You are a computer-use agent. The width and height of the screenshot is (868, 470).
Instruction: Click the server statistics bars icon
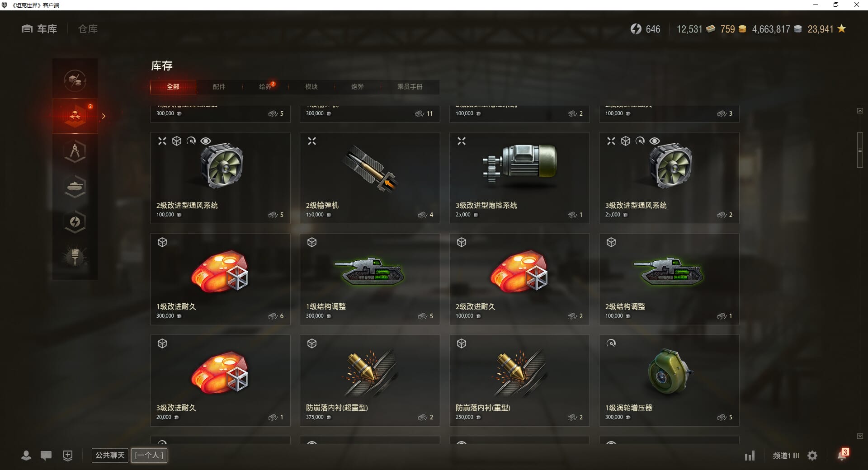pyautogui.click(x=750, y=456)
